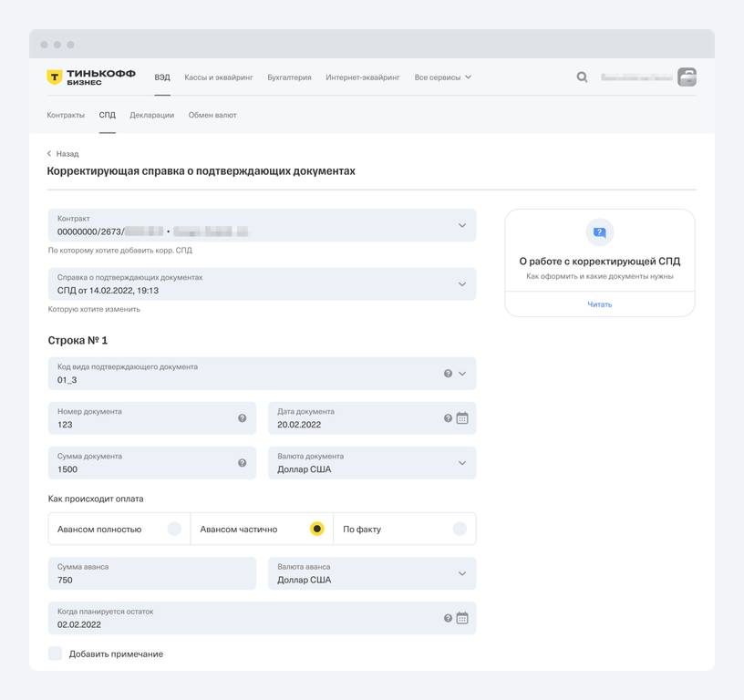Select Авансом полностью payment option
The width and height of the screenshot is (744, 700).
pyautogui.click(x=174, y=529)
